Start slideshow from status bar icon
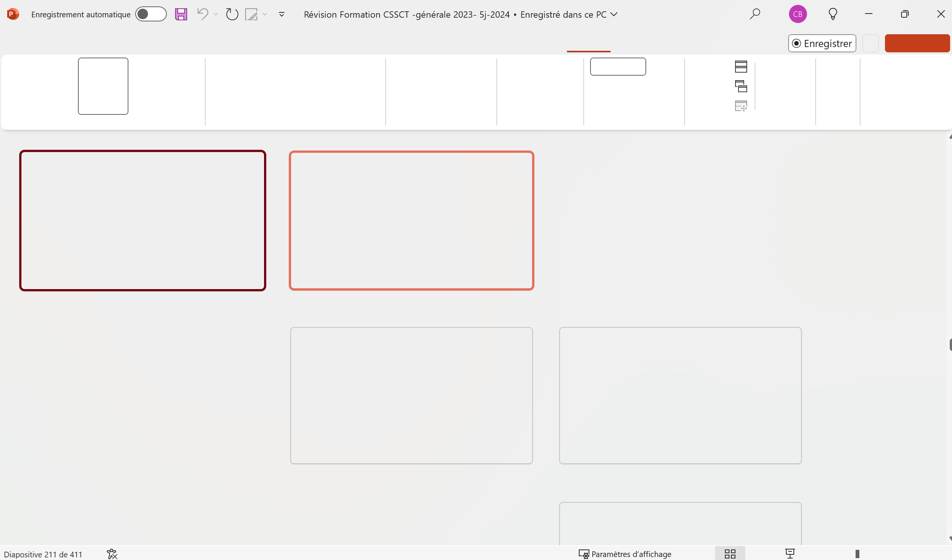 (x=790, y=554)
